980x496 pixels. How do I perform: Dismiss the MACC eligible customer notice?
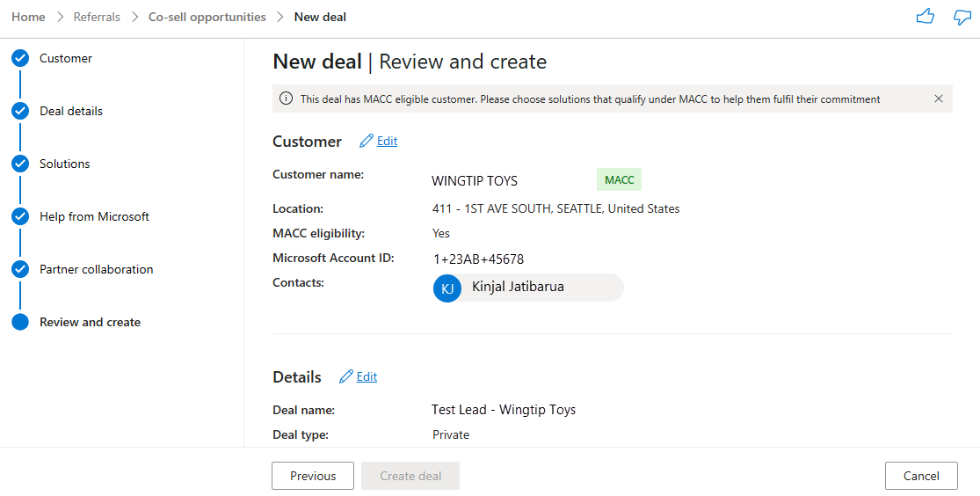pos(939,98)
